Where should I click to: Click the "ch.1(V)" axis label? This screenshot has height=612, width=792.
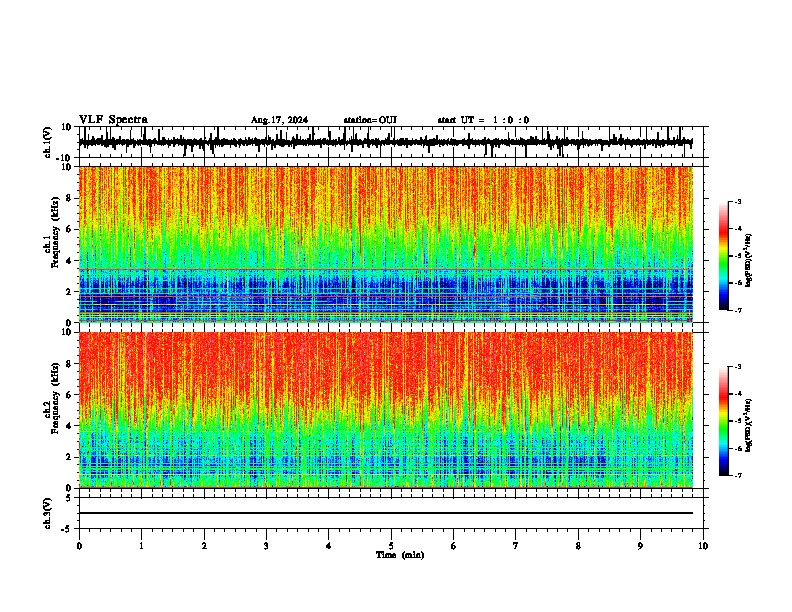pos(48,142)
